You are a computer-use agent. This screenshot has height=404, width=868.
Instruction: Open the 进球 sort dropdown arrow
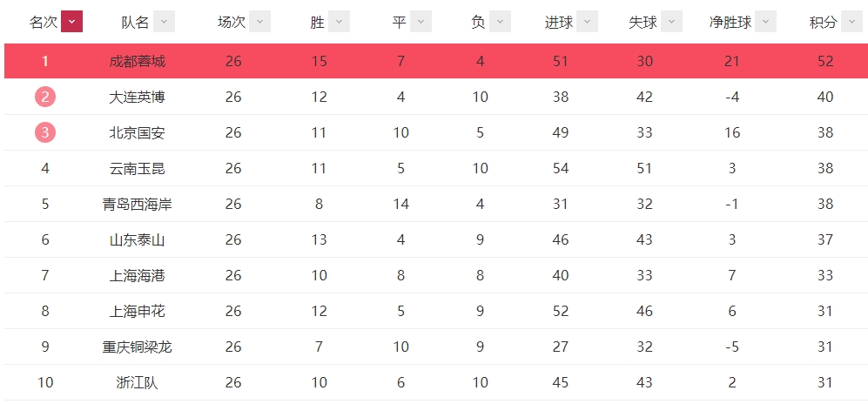coord(588,22)
